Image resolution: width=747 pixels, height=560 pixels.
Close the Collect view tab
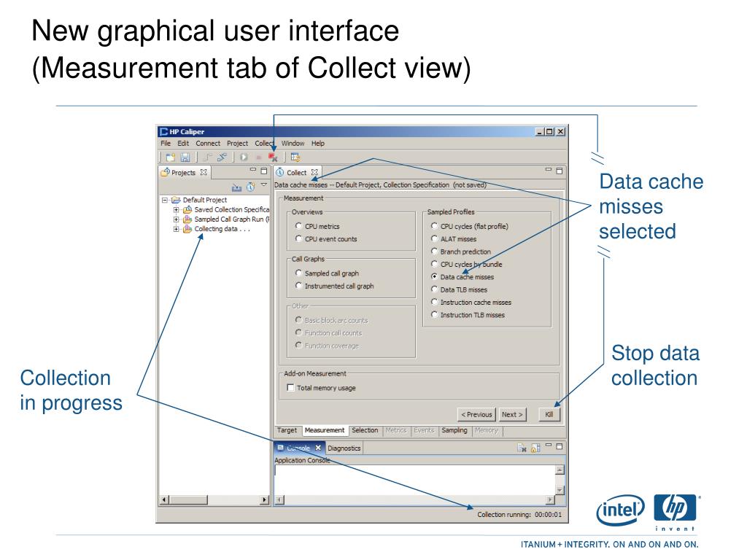[x=314, y=172]
